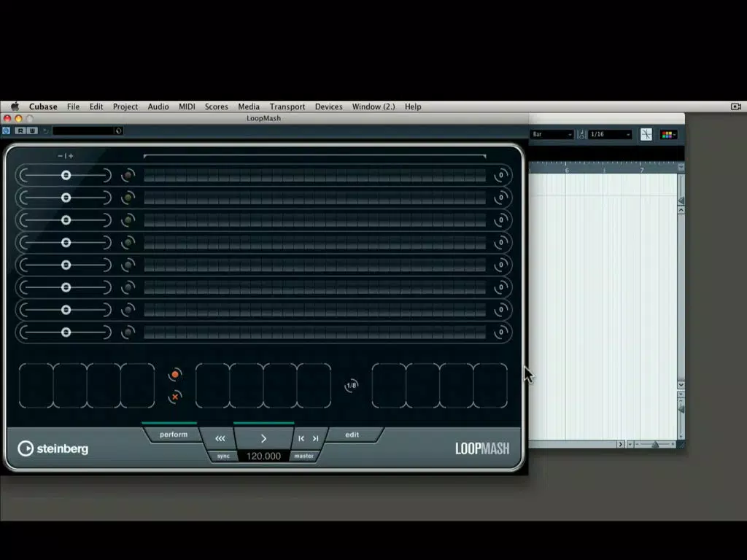
Task: Toggle the master tempo button
Action: [304, 456]
